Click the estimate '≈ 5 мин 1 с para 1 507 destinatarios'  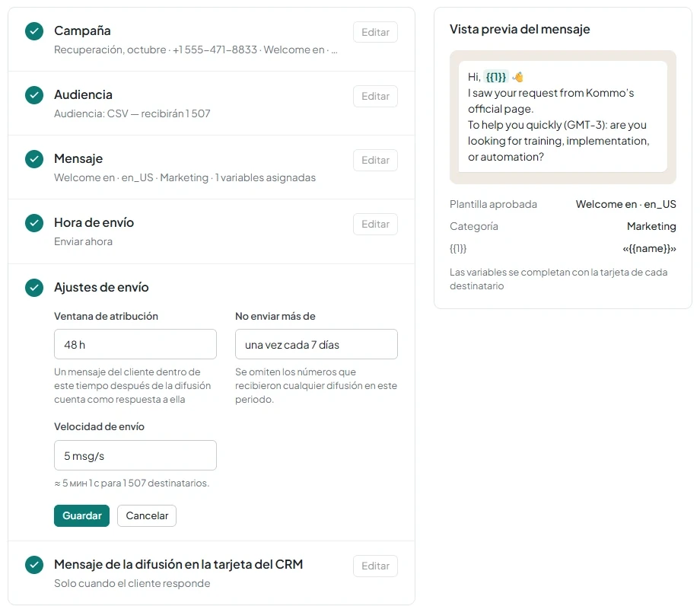pyautogui.click(x=132, y=483)
